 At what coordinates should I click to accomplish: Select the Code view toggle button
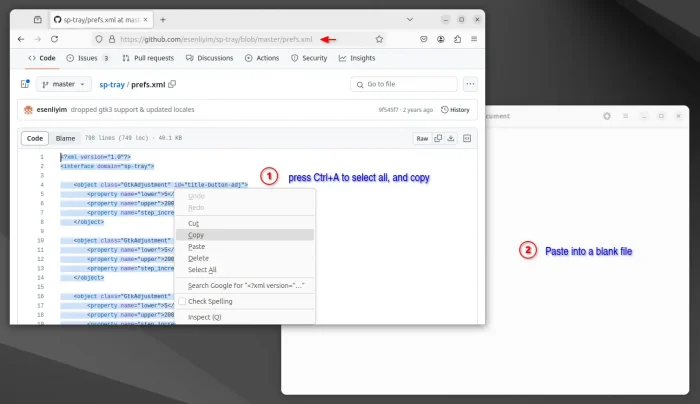coord(35,139)
